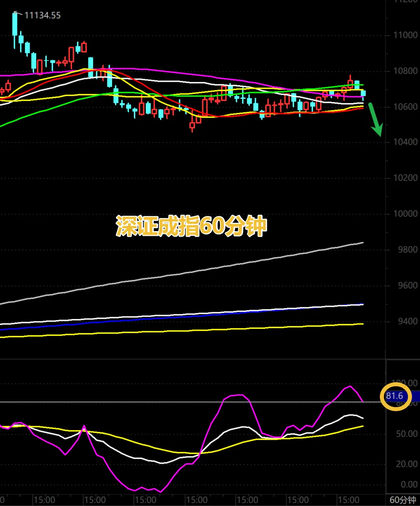This screenshot has width=420, height=506.
Task: Click the 10400 price axis label
Action: pos(405,142)
